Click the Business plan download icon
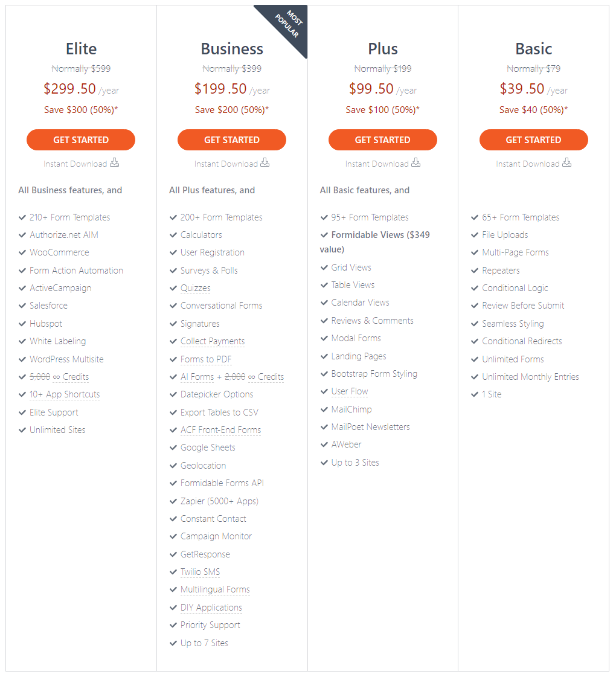 265,163
